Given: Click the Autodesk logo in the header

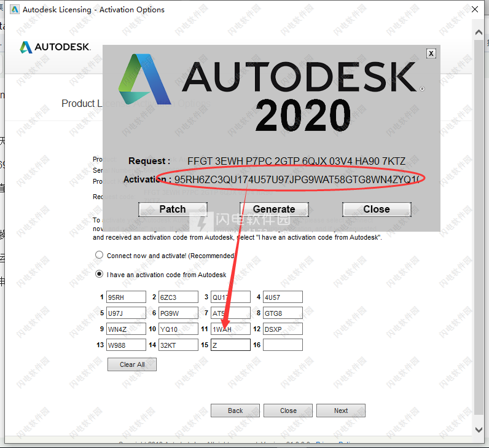Looking at the screenshot, I should click(55, 47).
